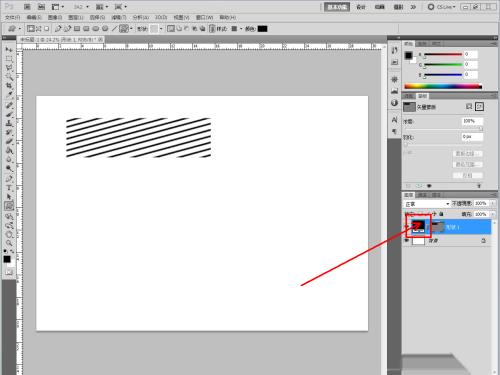This screenshot has width=500, height=375.
Task: Open the Window (W) menu
Action: click(x=204, y=17)
